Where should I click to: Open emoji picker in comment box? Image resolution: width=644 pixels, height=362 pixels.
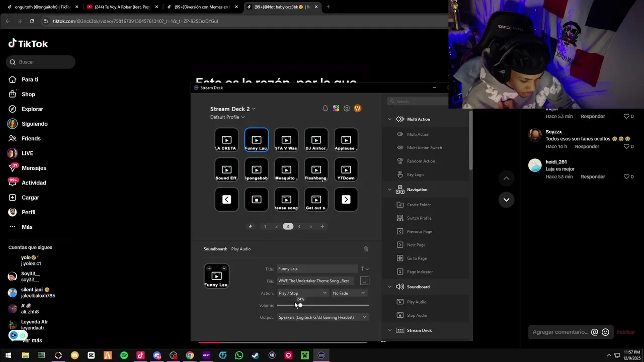coord(605,332)
